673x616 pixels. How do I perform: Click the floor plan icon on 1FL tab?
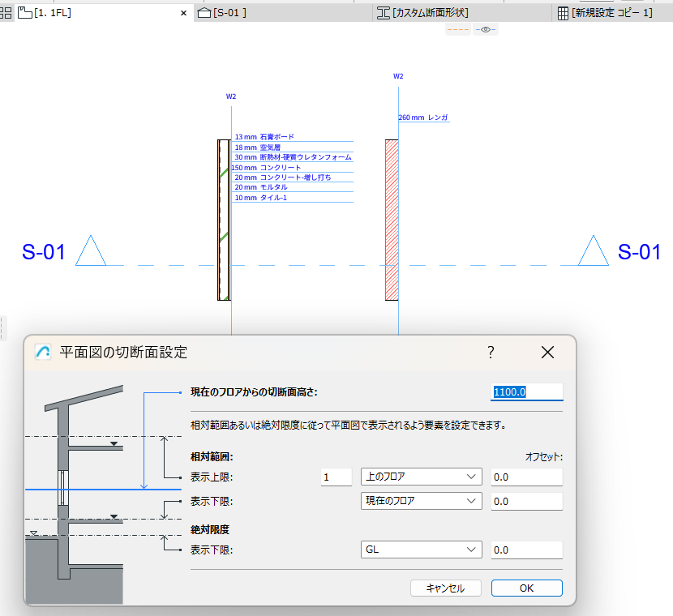click(25, 13)
